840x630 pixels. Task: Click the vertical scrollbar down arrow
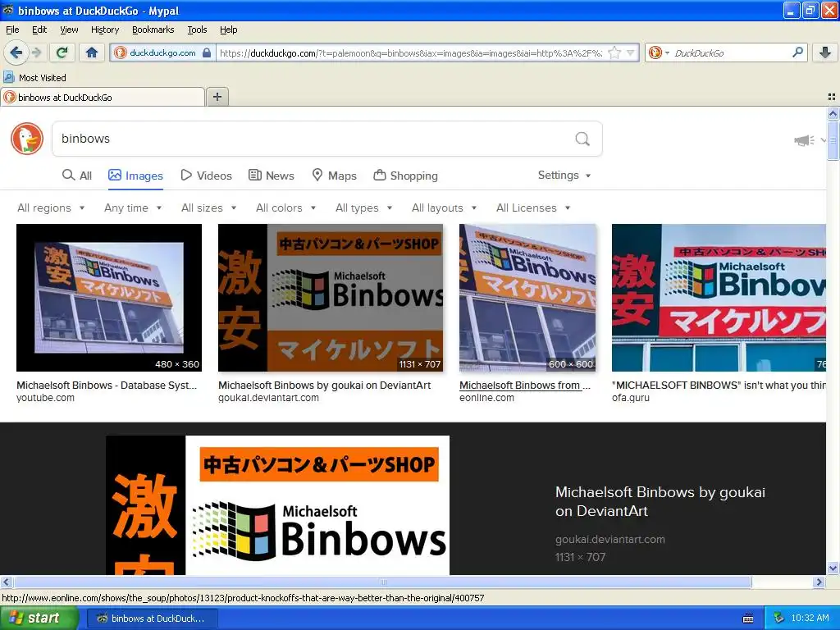click(x=833, y=568)
